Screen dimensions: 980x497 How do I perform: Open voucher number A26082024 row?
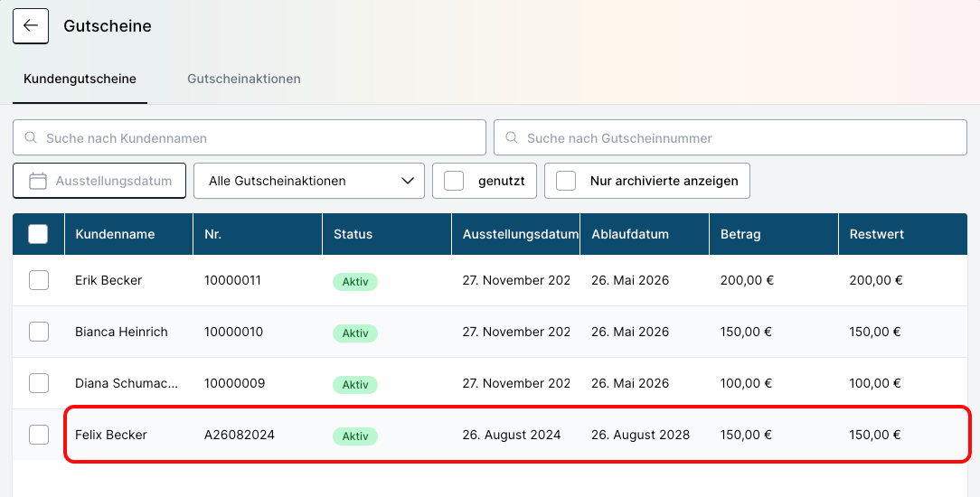click(240, 435)
